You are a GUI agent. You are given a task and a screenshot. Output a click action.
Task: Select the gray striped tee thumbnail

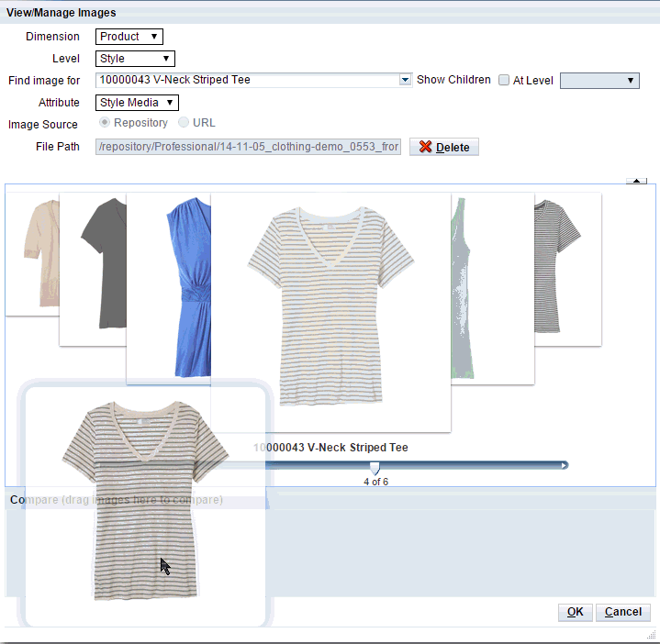click(x=568, y=269)
